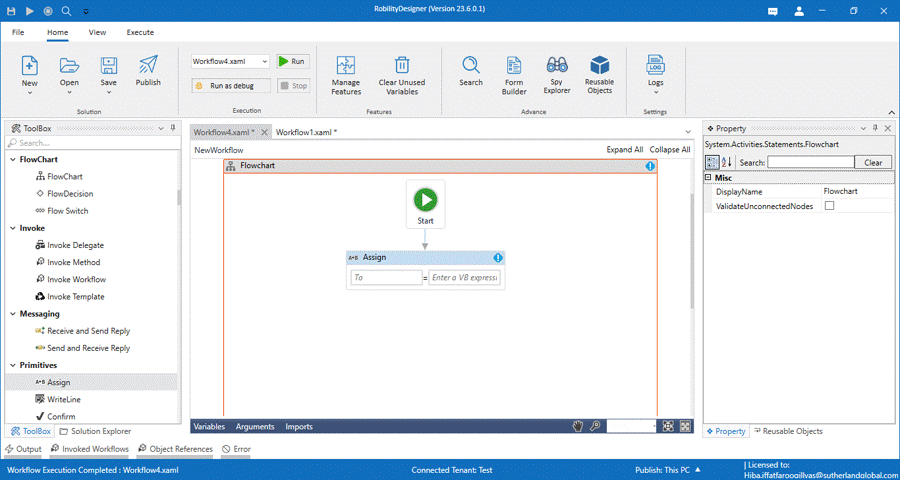Collapse the FlowChart toolbox category

[13, 160]
